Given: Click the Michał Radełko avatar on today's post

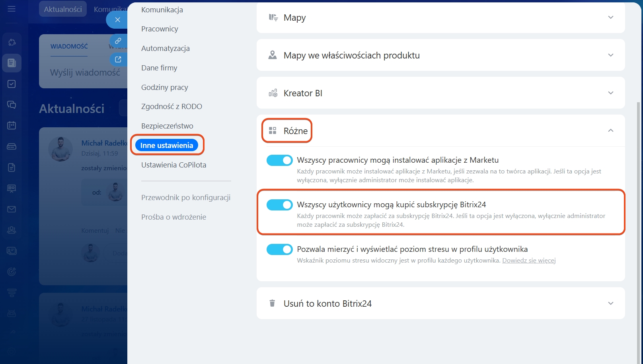Looking at the screenshot, I should 60,149.
